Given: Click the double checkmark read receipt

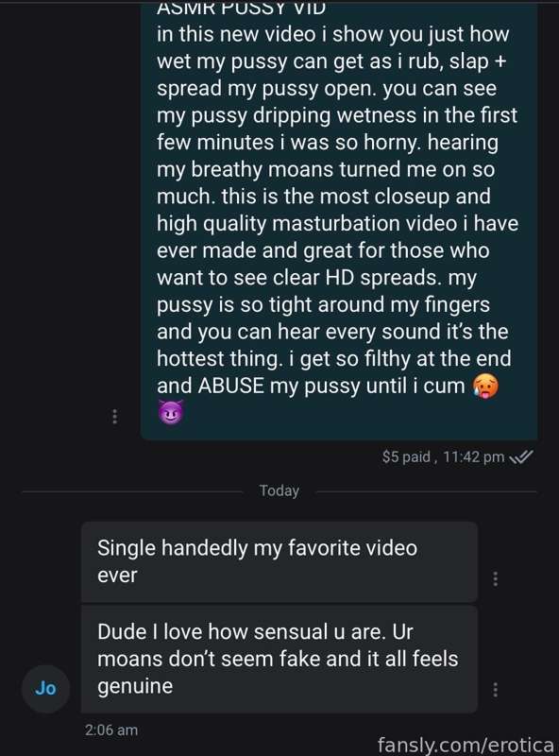Looking at the screenshot, I should point(521,456).
